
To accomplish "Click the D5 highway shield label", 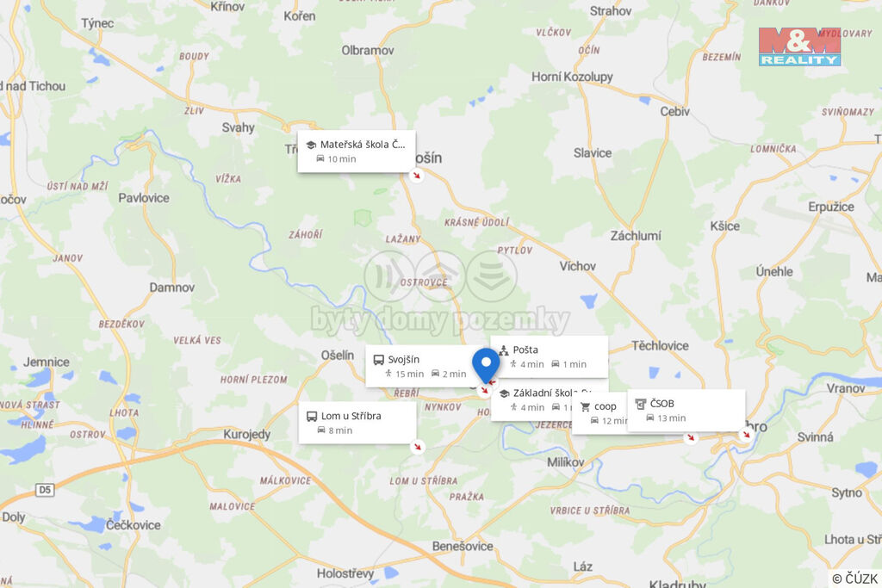I will (45, 490).
